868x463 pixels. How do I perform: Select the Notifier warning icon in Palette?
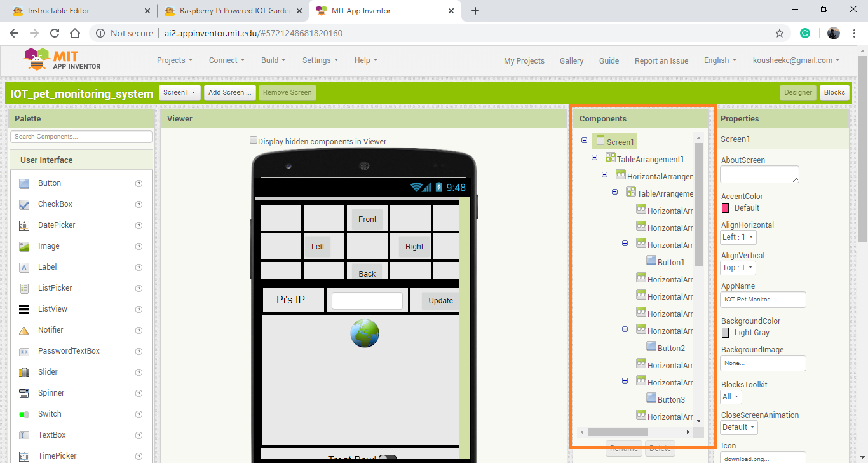(24, 330)
